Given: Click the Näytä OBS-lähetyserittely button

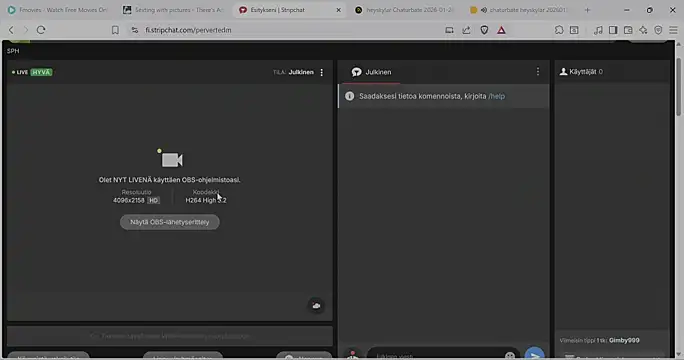Looking at the screenshot, I should click(x=170, y=222).
